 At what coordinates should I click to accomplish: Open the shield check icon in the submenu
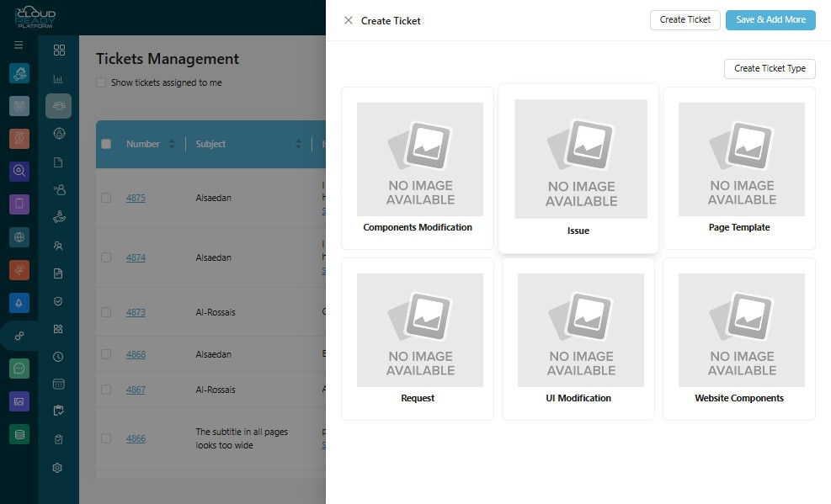pos(58,301)
